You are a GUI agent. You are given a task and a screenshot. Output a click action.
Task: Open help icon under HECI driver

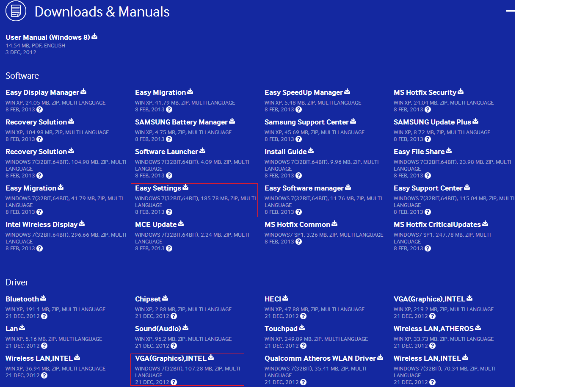tap(303, 316)
